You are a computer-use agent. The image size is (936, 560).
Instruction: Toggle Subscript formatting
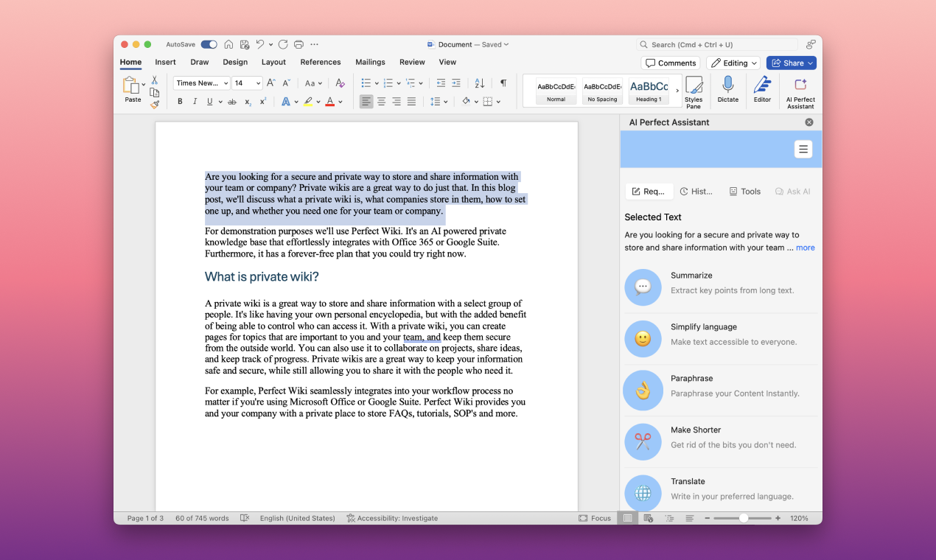coord(248,102)
